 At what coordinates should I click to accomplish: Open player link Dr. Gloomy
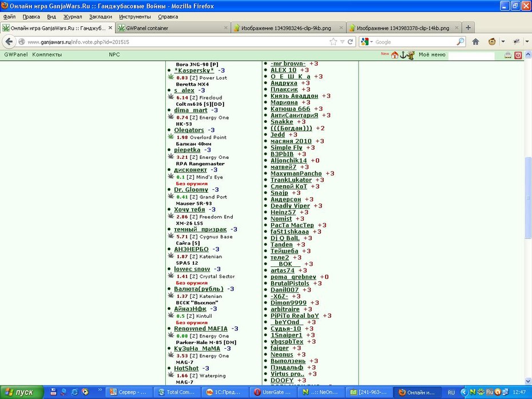click(191, 190)
